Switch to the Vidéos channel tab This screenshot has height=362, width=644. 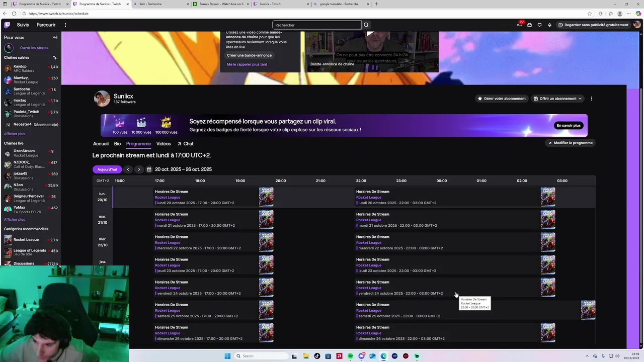pos(164,144)
